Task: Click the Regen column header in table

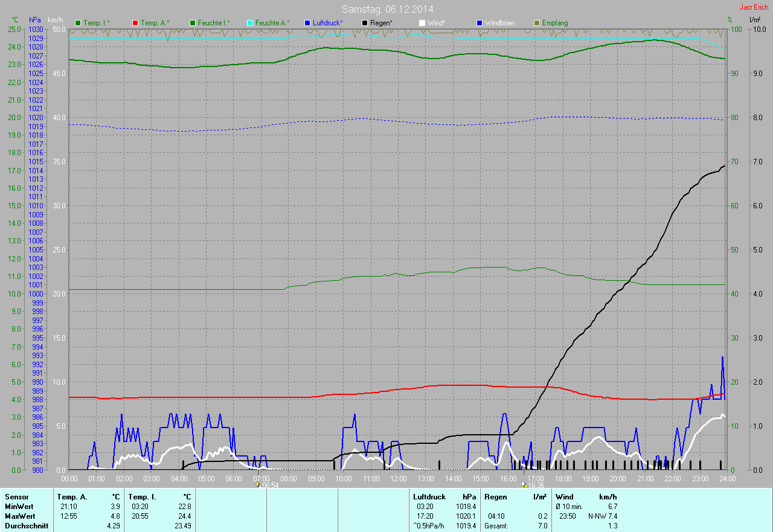Action: 495,497
